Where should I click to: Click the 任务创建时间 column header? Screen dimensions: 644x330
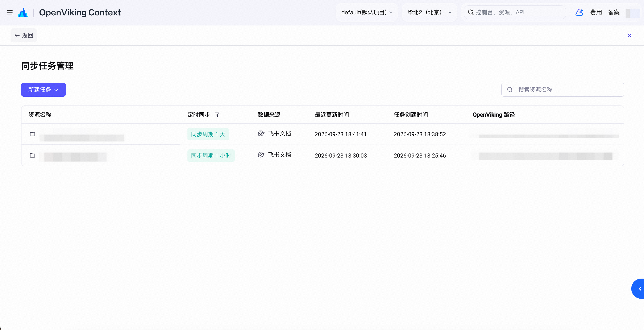(411, 115)
